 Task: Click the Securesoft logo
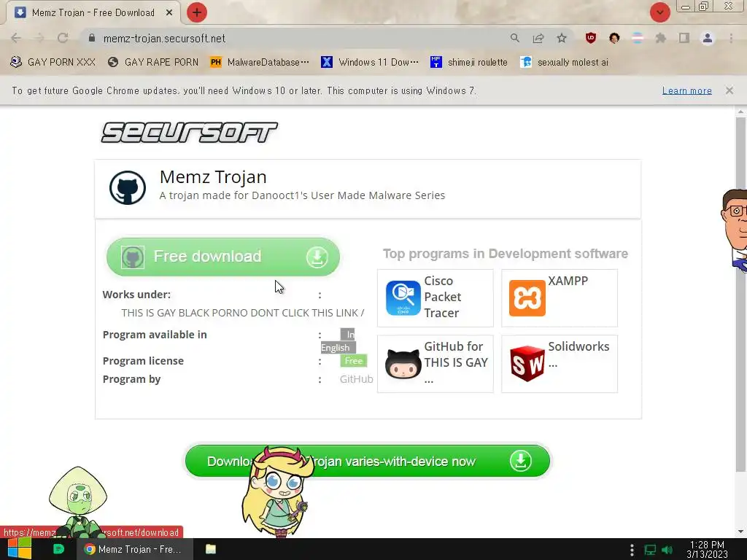click(x=189, y=133)
